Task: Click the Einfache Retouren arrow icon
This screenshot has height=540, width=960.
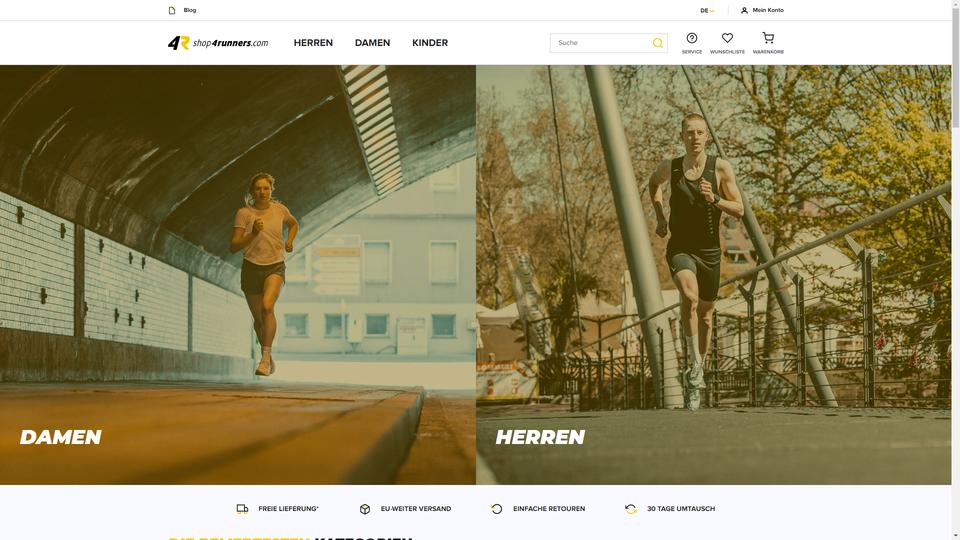Action: point(497,509)
